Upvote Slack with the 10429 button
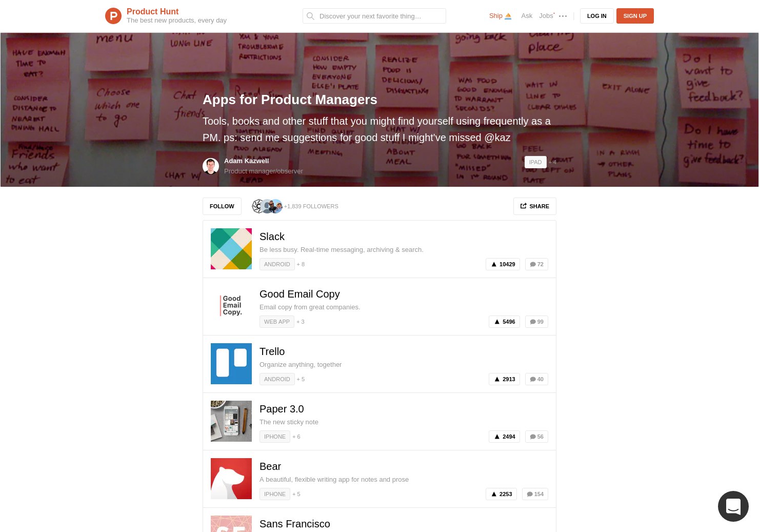759x532 pixels. pyautogui.click(x=503, y=264)
